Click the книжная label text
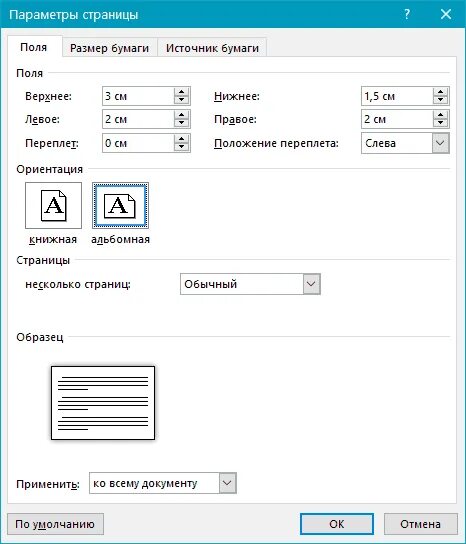 tap(53, 239)
